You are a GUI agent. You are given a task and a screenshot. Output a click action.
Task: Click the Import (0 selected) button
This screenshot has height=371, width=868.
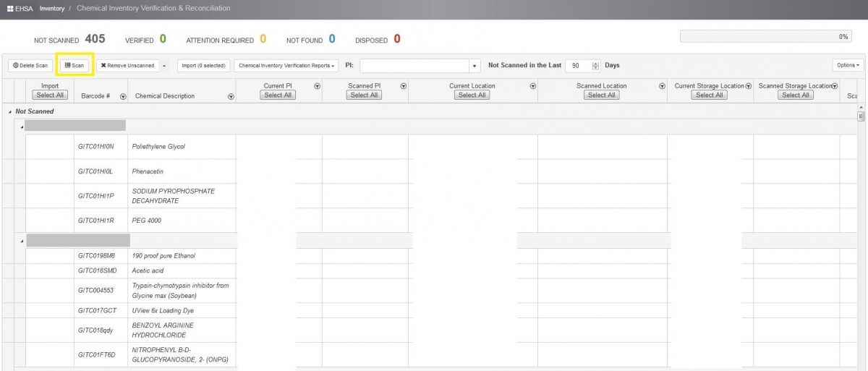point(203,66)
